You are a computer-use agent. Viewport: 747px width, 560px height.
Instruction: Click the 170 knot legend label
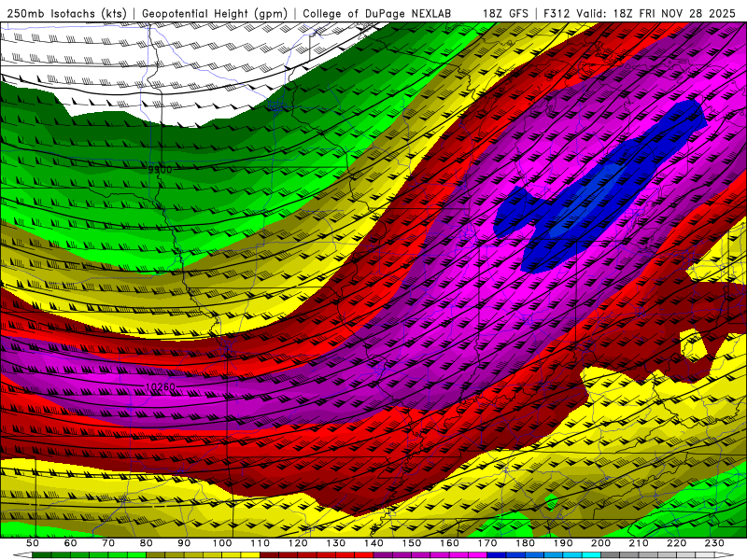pyautogui.click(x=487, y=543)
